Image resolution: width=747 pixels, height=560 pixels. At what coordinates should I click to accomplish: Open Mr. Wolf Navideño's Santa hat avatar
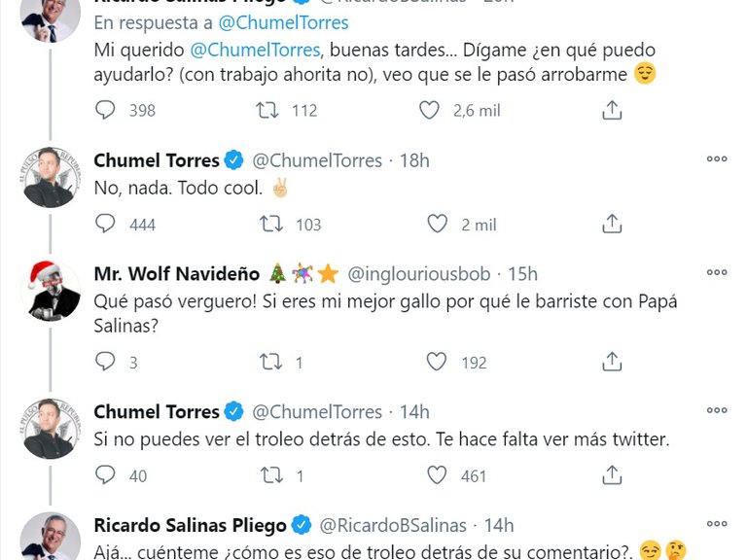(x=52, y=292)
